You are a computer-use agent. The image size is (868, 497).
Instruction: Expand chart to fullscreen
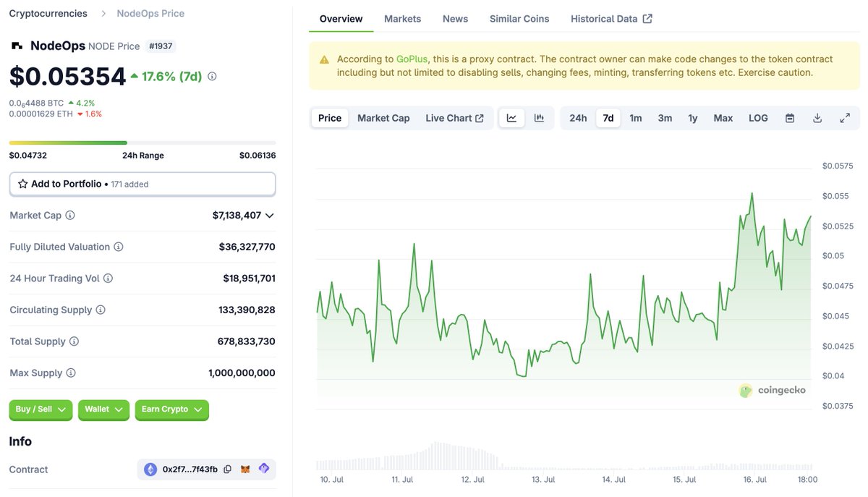click(x=845, y=118)
